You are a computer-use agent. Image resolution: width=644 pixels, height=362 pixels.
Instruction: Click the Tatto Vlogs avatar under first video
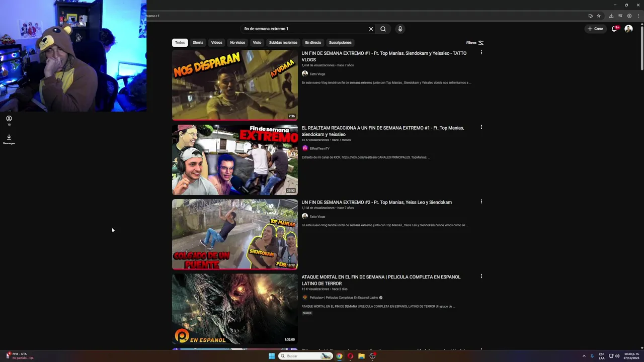[304, 74]
